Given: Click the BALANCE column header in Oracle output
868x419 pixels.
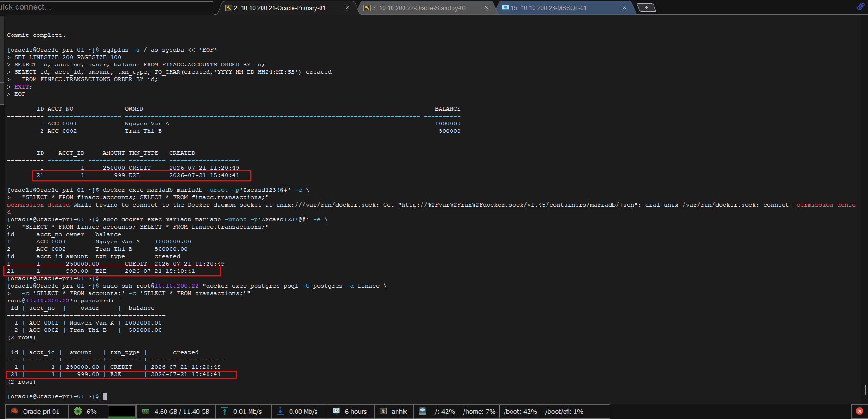Looking at the screenshot, I should (x=447, y=109).
